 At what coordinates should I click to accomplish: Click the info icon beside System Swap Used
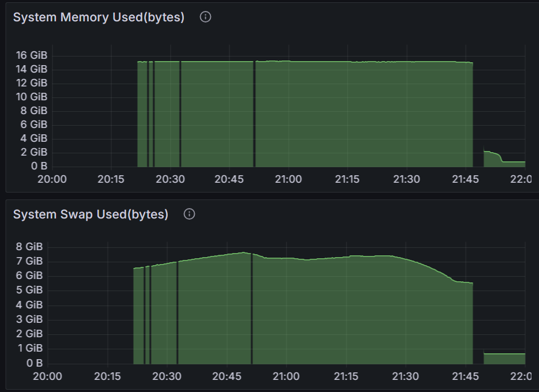click(x=189, y=214)
